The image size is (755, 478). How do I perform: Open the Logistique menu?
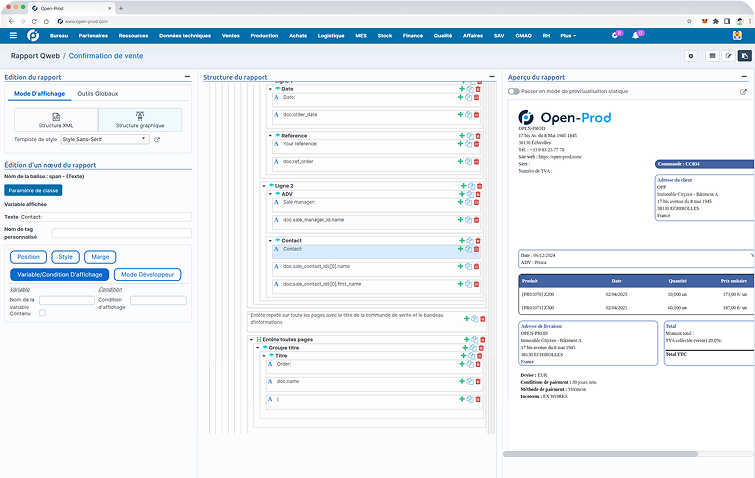click(331, 36)
